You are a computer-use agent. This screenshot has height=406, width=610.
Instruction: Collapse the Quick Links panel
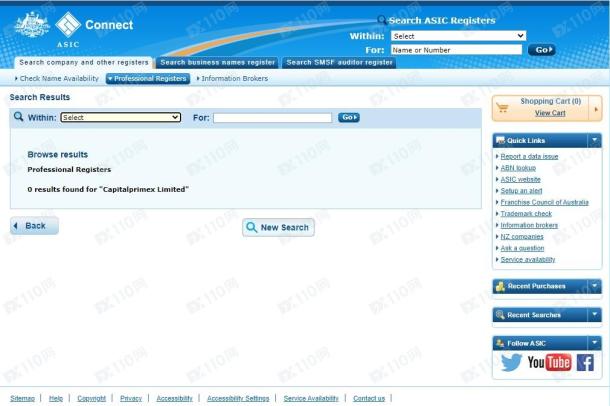click(594, 140)
